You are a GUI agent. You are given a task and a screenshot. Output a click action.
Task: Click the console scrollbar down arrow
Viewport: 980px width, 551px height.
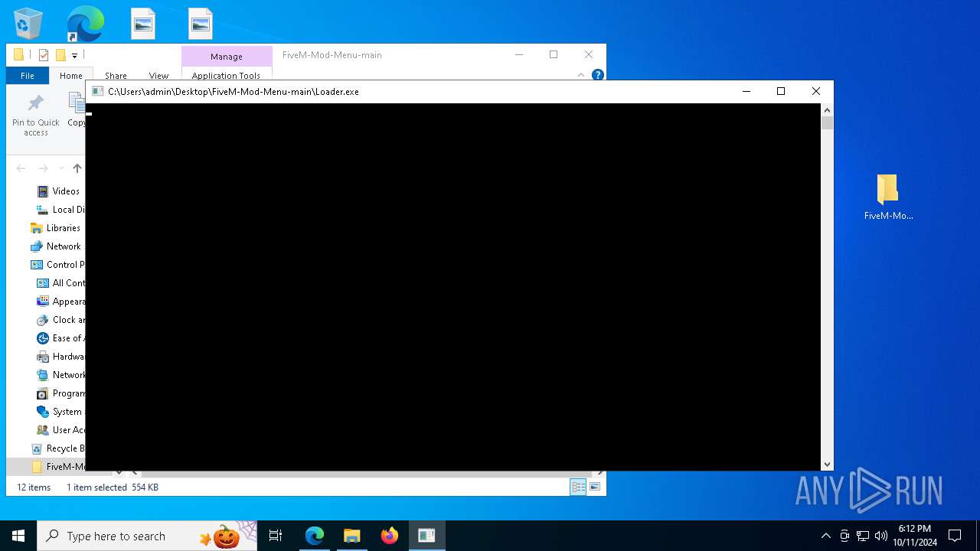[x=827, y=465]
